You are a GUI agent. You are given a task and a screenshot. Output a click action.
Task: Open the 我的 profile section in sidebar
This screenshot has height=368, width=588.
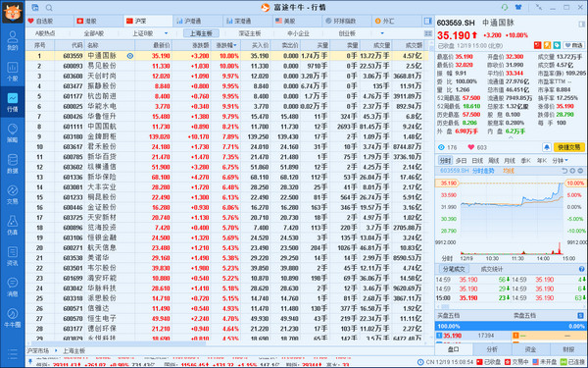coord(13,40)
